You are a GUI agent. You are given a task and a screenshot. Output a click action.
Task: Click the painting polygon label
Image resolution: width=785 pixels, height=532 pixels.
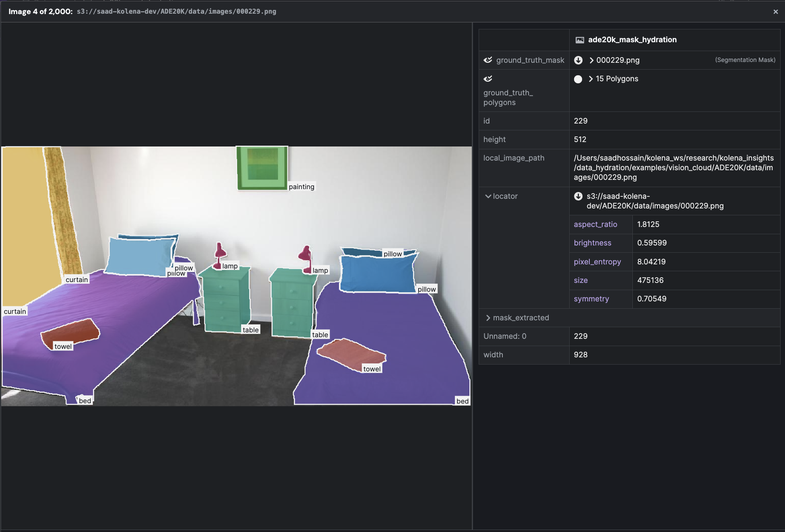pos(301,187)
